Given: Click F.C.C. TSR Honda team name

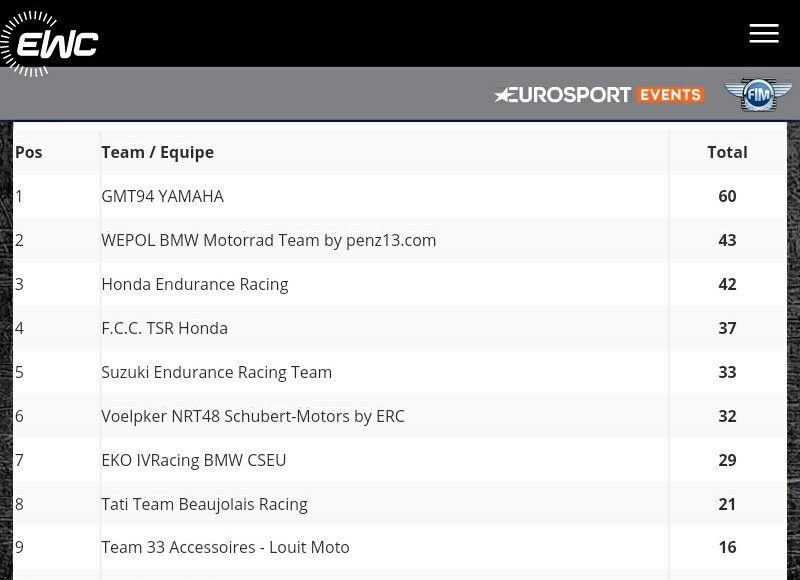Looking at the screenshot, I should coord(164,329).
